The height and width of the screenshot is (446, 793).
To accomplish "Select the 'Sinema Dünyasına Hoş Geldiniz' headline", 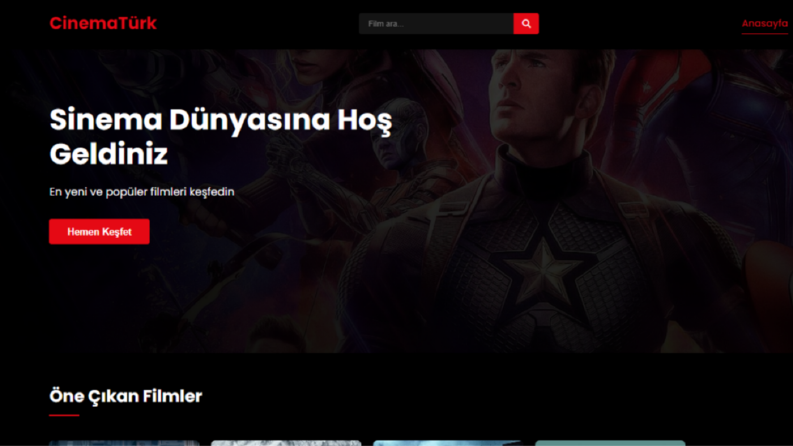I will 221,137.
